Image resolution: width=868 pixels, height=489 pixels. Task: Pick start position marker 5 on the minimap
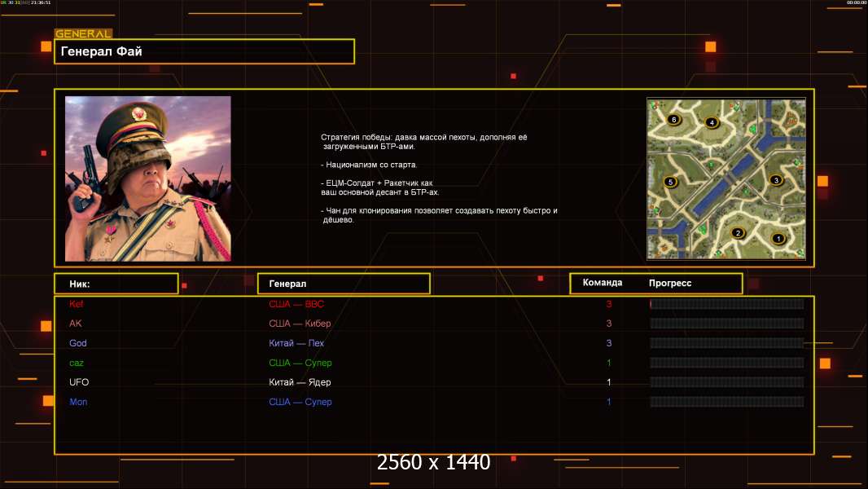coord(670,182)
